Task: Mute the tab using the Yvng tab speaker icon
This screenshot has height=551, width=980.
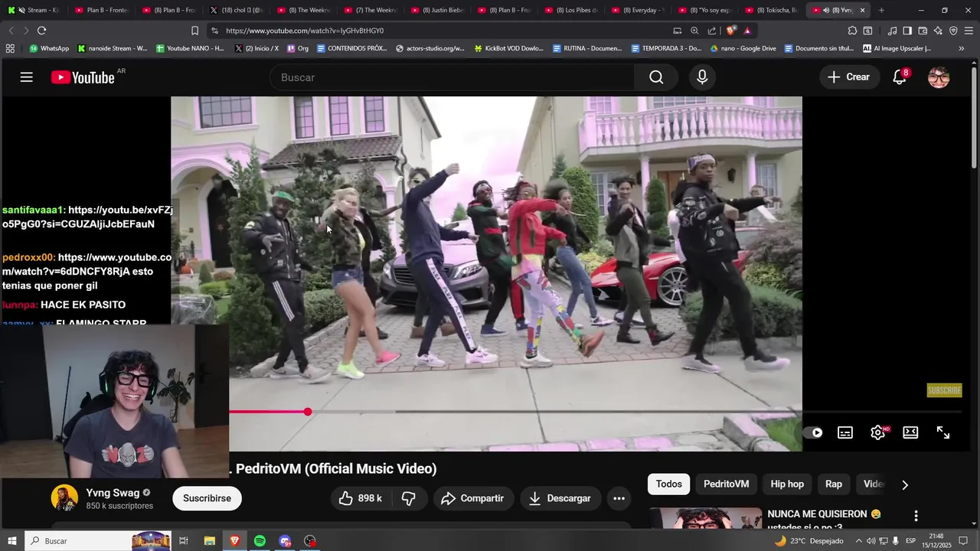Action: (x=826, y=10)
